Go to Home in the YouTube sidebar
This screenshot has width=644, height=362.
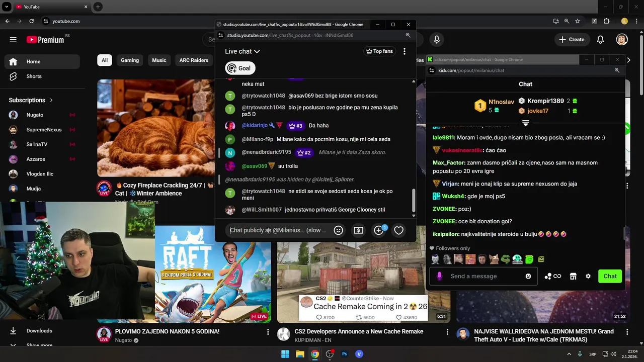point(42,61)
